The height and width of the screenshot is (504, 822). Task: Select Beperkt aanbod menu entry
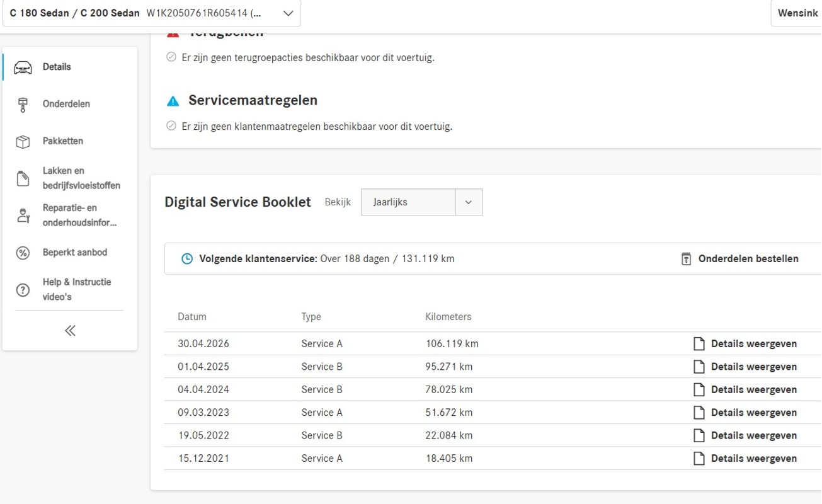pyautogui.click(x=75, y=253)
